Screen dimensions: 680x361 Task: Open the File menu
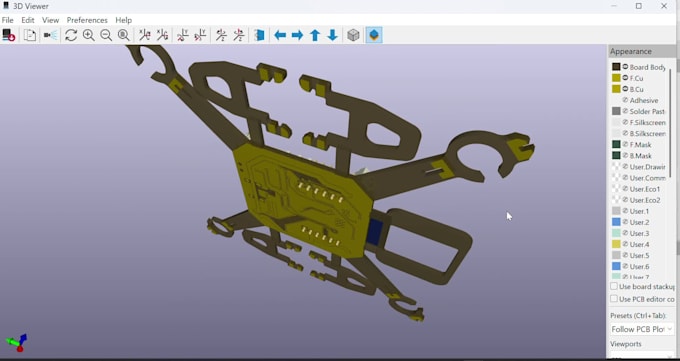tap(7, 20)
